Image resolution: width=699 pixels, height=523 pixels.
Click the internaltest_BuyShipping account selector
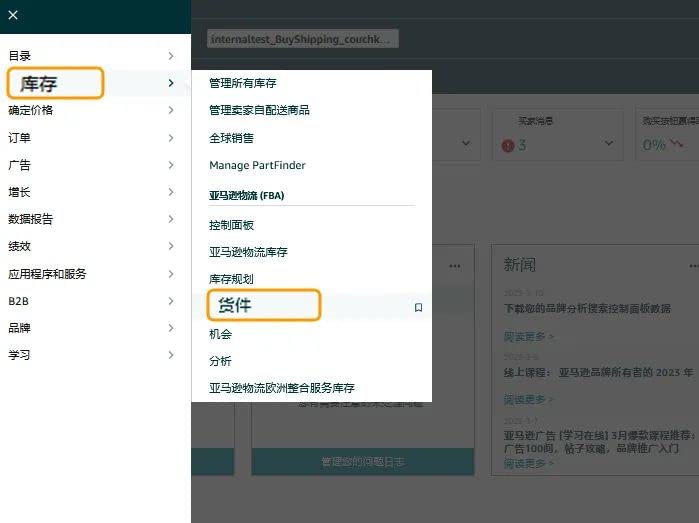(x=302, y=39)
